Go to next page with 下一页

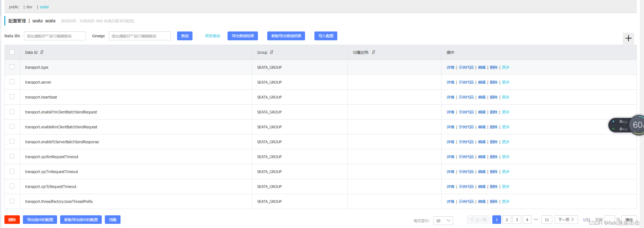[566, 220]
